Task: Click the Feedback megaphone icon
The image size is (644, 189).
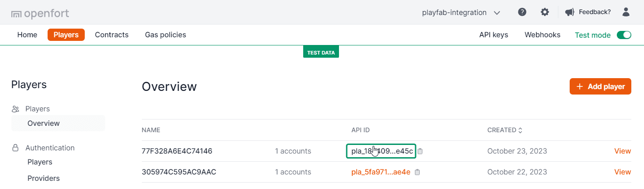Action: 570,12
